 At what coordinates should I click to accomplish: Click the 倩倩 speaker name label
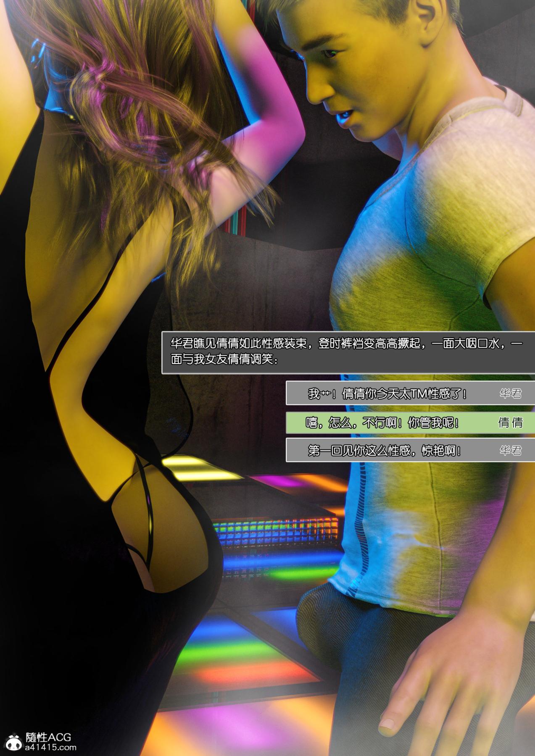point(510,423)
